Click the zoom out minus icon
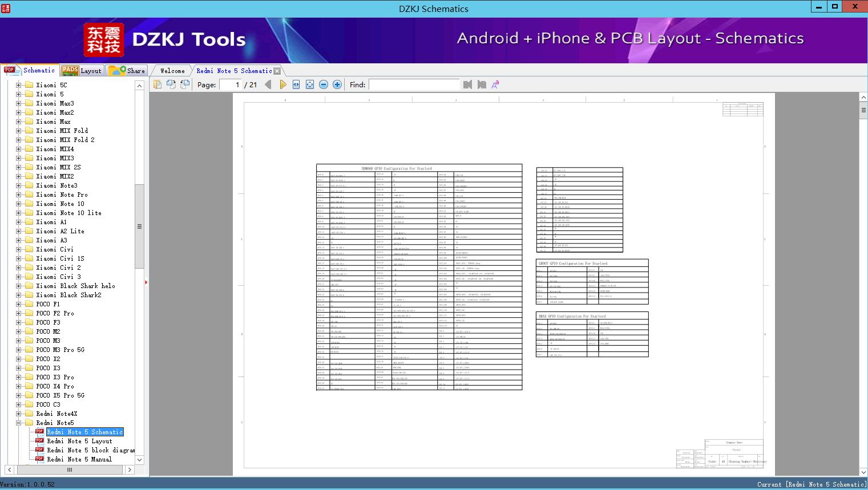This screenshot has width=868, height=490. tap(324, 84)
